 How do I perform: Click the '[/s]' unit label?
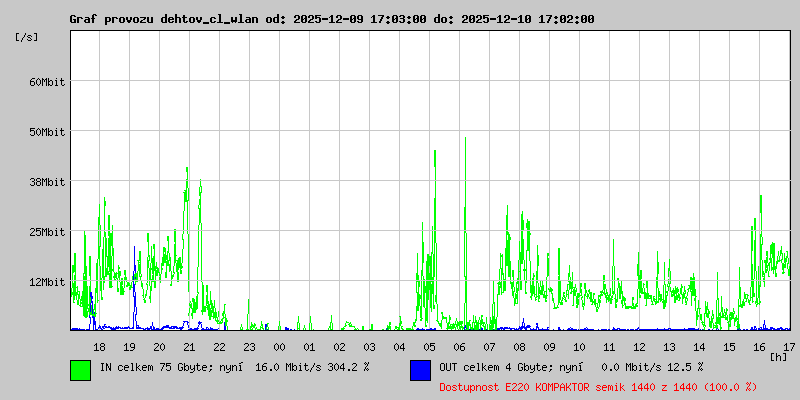pyautogui.click(x=27, y=37)
